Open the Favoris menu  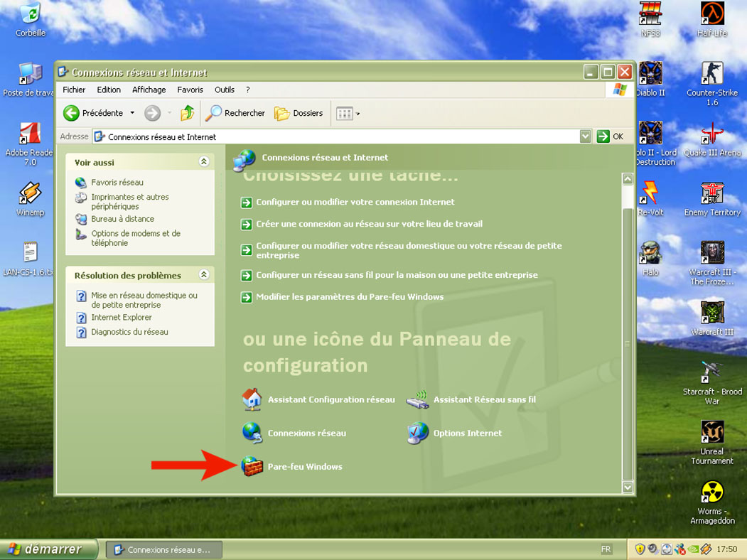(190, 90)
